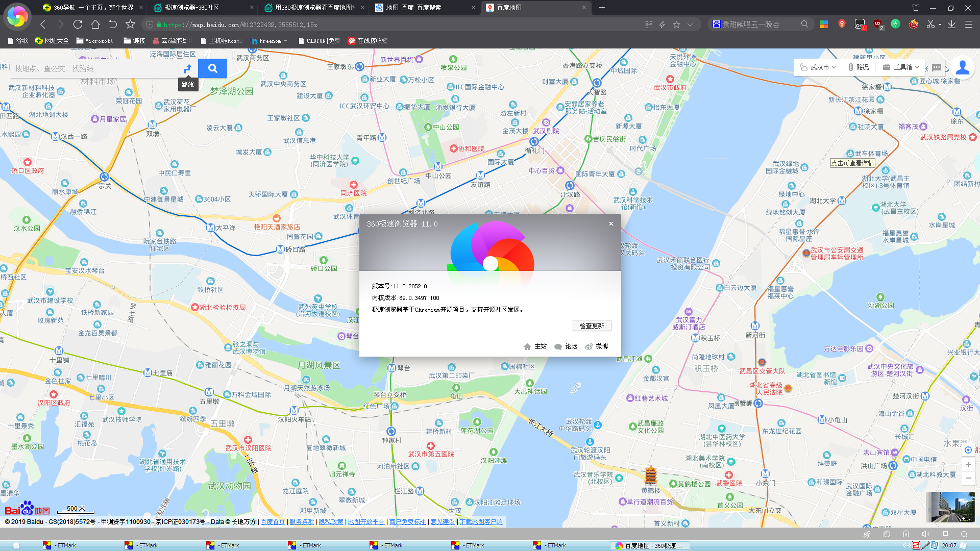Screen dimensions: 980x551
Task: Open the 谷歌 bookmark
Action: 18,41
